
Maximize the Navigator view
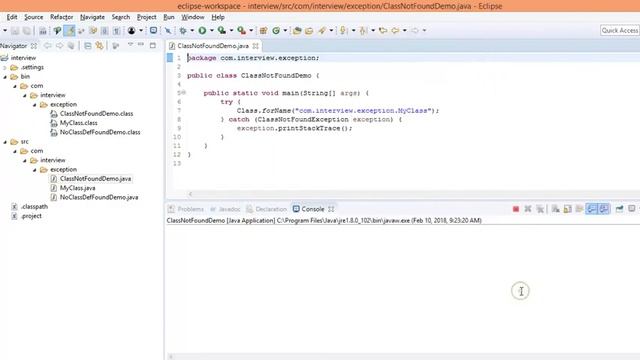[x=153, y=45]
